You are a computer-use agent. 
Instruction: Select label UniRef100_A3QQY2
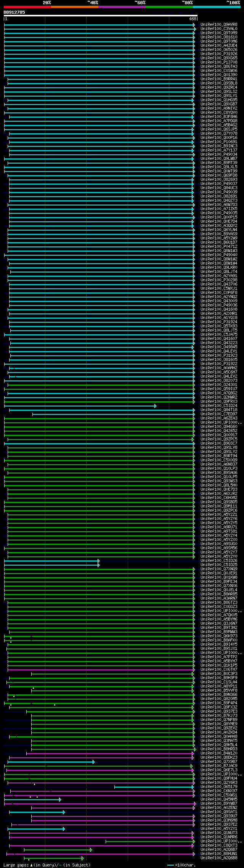point(219,226)
